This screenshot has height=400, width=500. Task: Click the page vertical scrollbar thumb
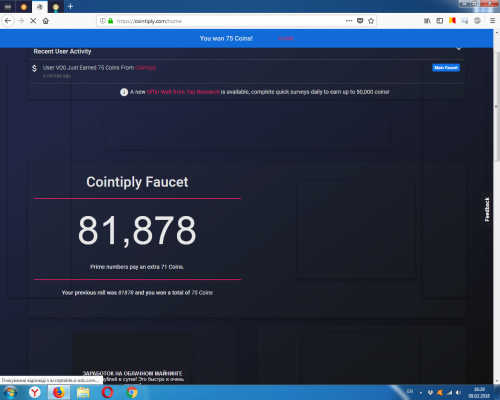coord(496,107)
